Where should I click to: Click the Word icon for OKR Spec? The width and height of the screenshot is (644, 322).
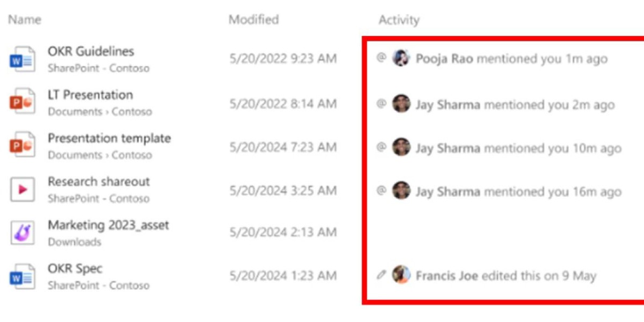(23, 276)
